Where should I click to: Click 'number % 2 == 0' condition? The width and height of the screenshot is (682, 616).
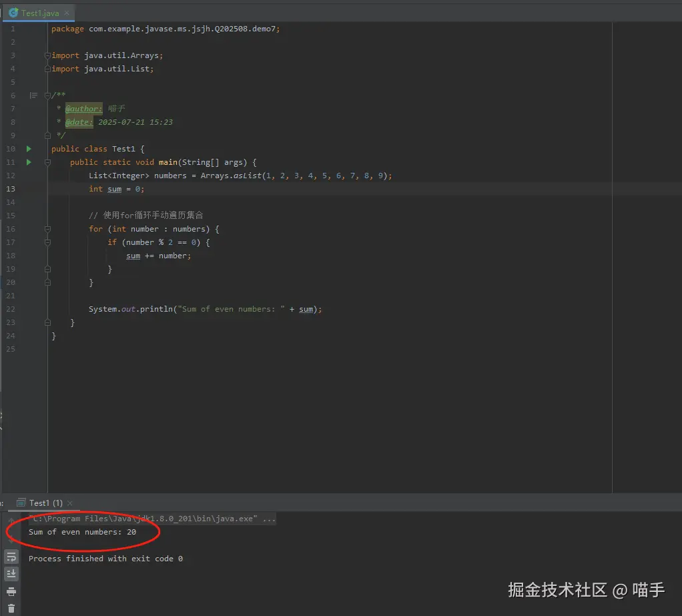(161, 242)
